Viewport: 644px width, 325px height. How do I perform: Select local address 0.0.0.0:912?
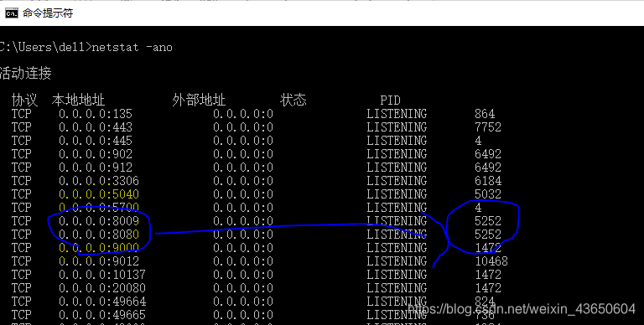click(96, 168)
